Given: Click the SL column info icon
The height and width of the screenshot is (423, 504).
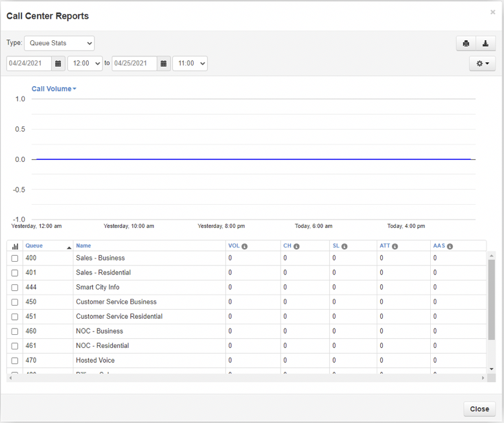Looking at the screenshot, I should 345,247.
